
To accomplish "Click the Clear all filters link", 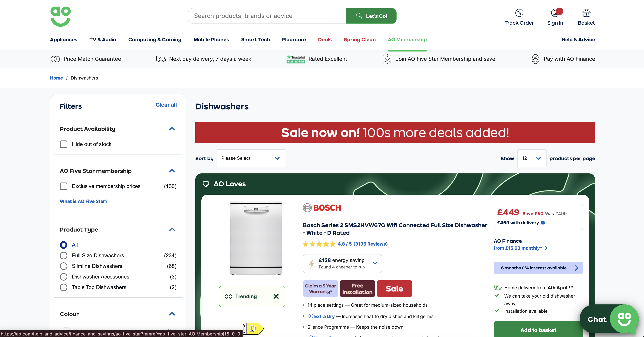I will click(x=166, y=105).
